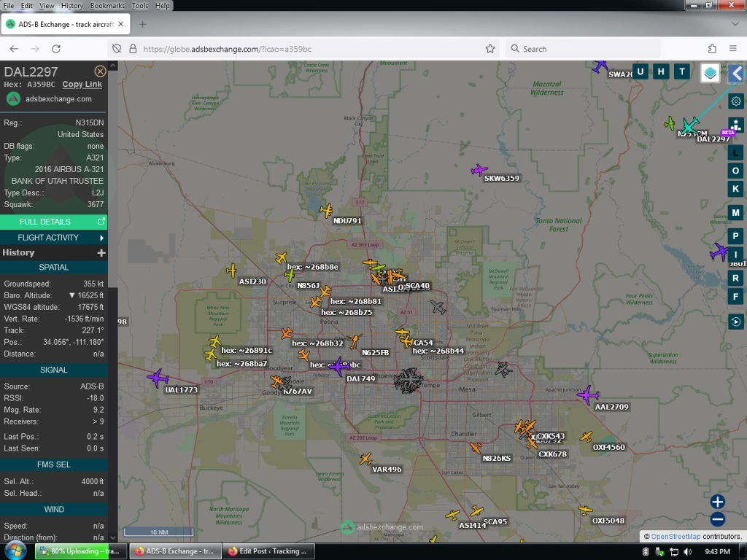This screenshot has height=560, width=747.
Task: Click the Copy Link text for DAL2297
Action: pyautogui.click(x=82, y=85)
